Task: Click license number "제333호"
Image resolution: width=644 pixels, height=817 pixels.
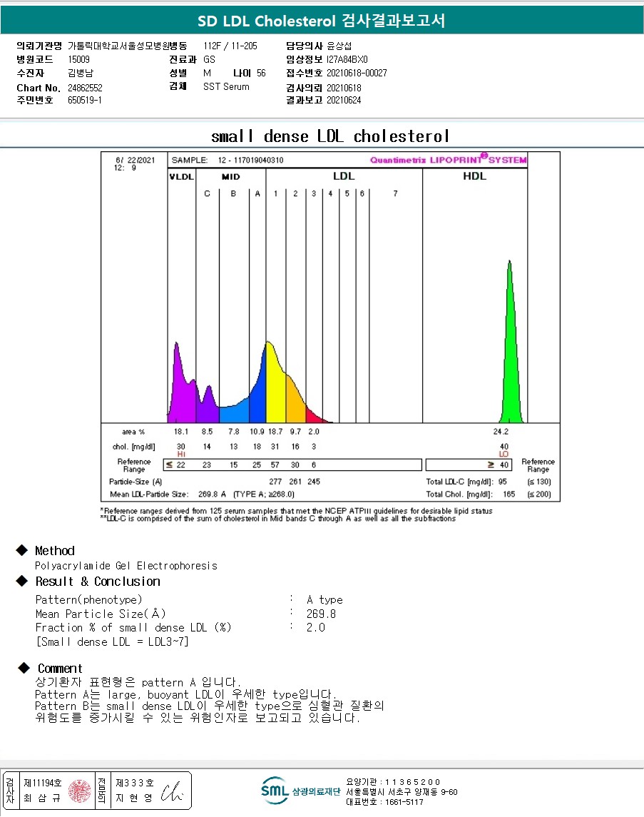Action: click(135, 783)
